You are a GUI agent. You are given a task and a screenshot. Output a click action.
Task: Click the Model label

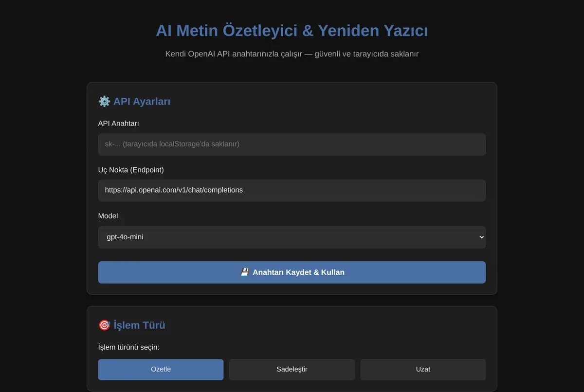(108, 216)
